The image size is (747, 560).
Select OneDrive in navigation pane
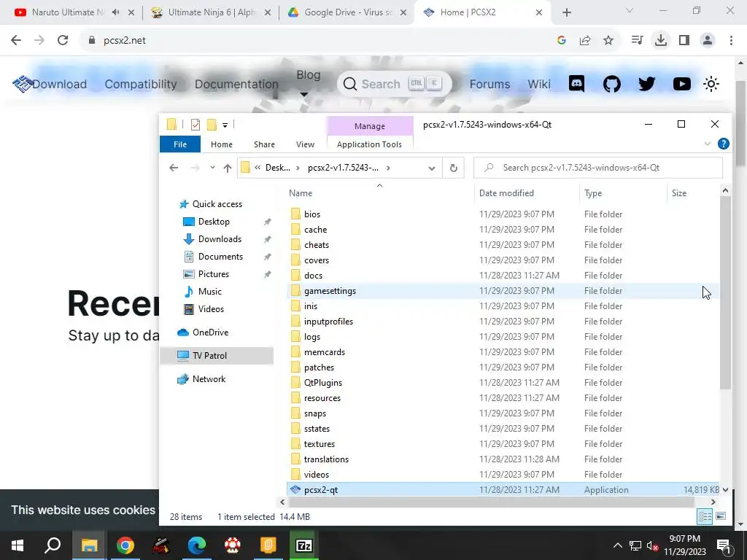click(210, 332)
